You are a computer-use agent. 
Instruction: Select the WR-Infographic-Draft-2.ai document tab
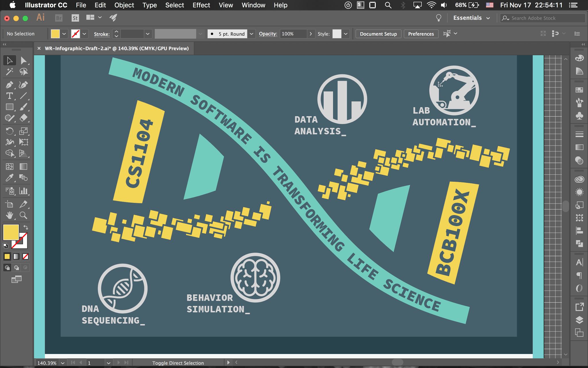coord(117,48)
